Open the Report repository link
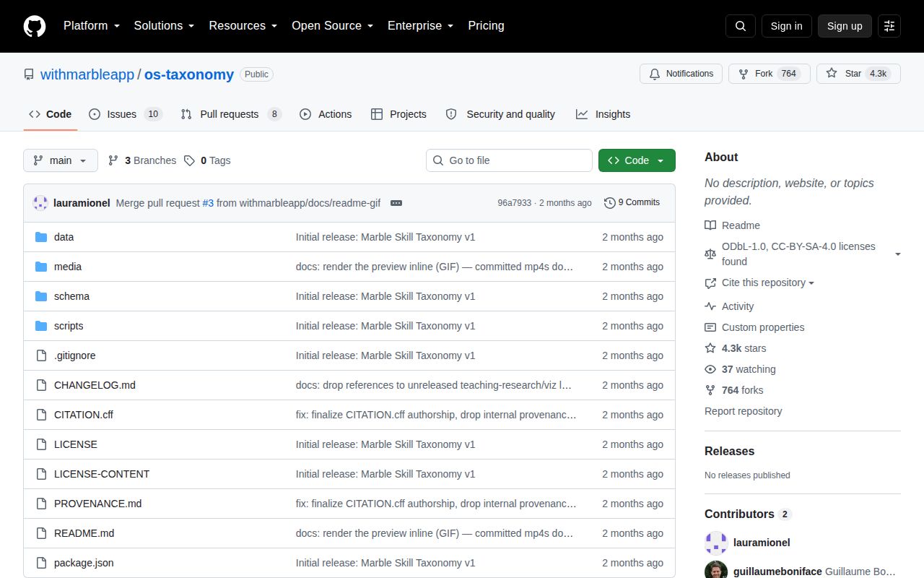Screen dimensions: 924x578 click(744, 411)
